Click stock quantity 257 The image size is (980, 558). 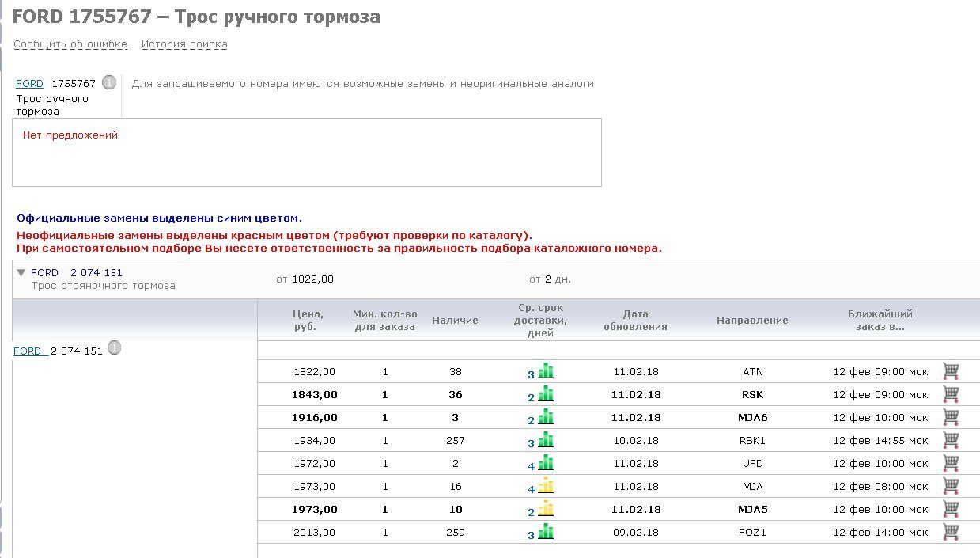click(x=456, y=440)
